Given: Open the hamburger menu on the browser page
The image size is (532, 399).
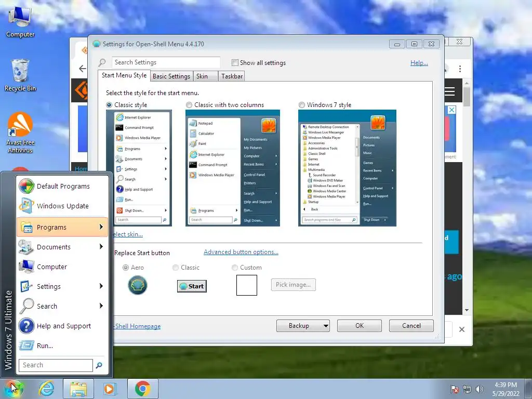Looking at the screenshot, I should (x=450, y=91).
